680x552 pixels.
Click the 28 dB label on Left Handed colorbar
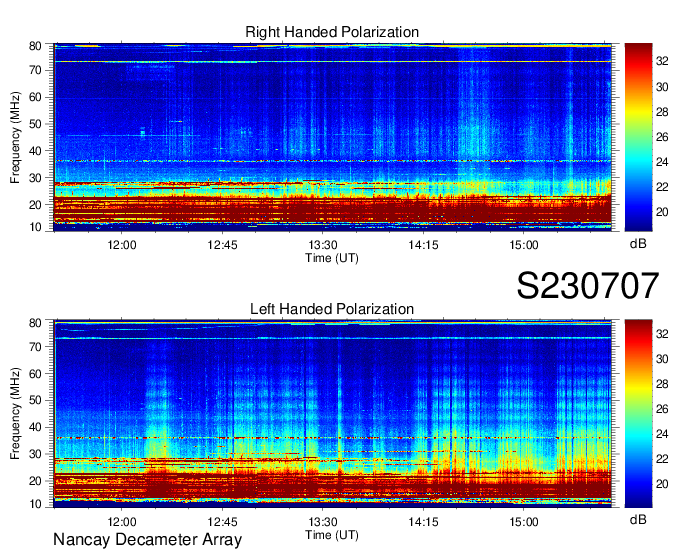(662, 384)
